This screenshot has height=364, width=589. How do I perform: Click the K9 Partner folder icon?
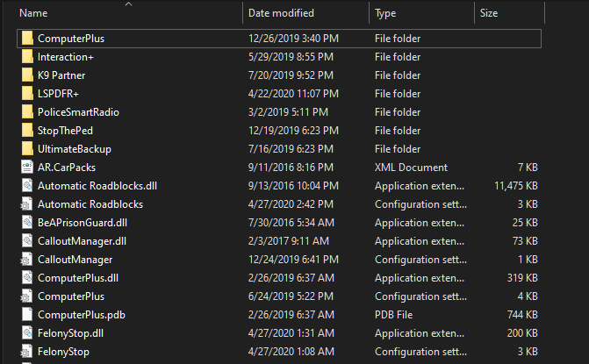click(x=27, y=75)
